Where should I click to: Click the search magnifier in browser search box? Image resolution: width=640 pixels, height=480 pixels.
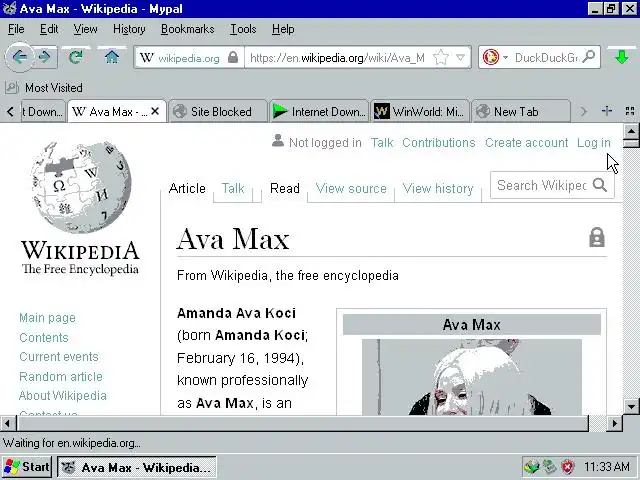coord(588,56)
